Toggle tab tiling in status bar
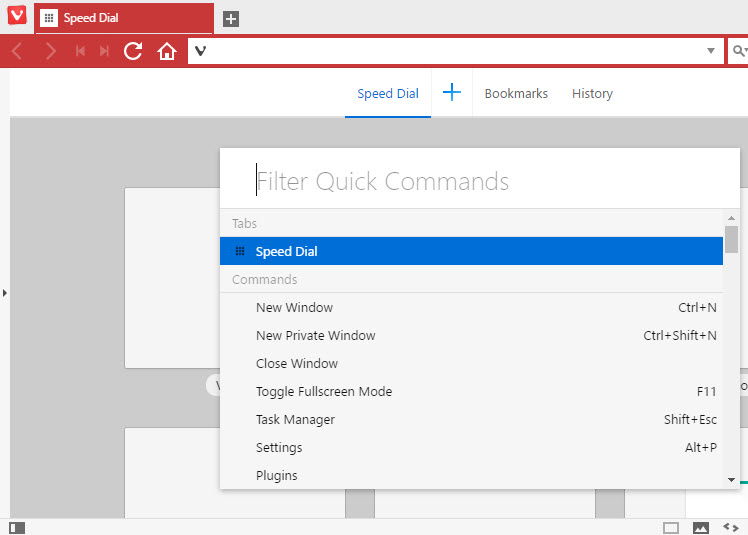 671,527
